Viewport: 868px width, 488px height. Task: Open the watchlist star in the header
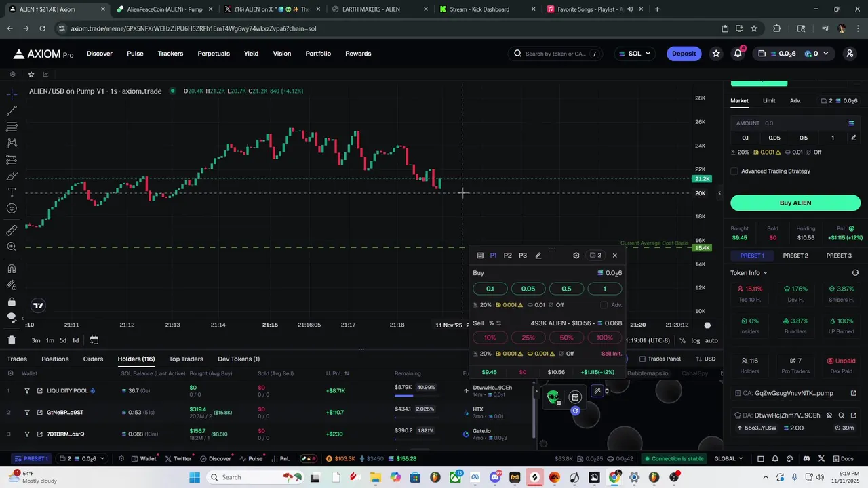716,54
